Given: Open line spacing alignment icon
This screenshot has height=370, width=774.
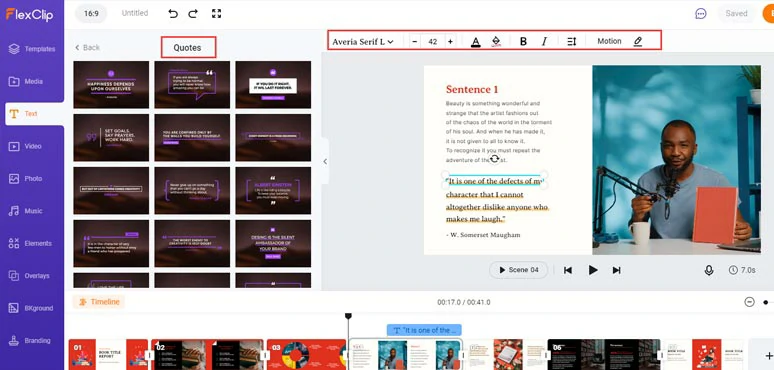Looking at the screenshot, I should pos(572,42).
